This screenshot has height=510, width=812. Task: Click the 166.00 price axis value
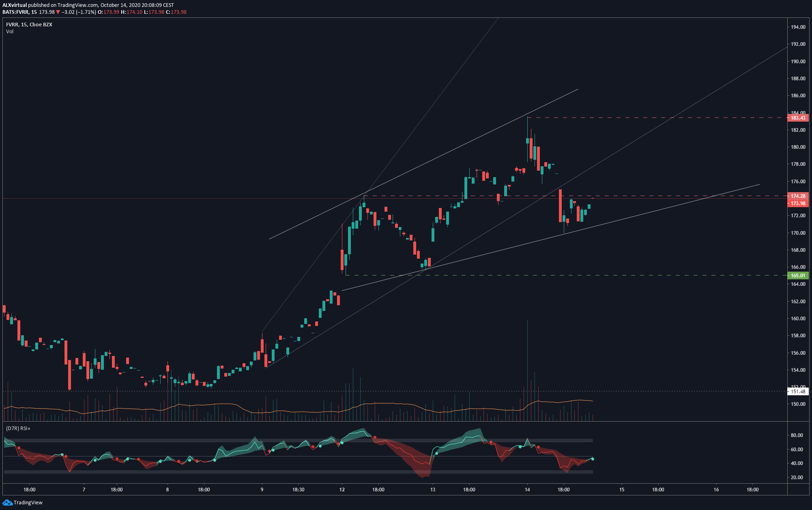798,267
